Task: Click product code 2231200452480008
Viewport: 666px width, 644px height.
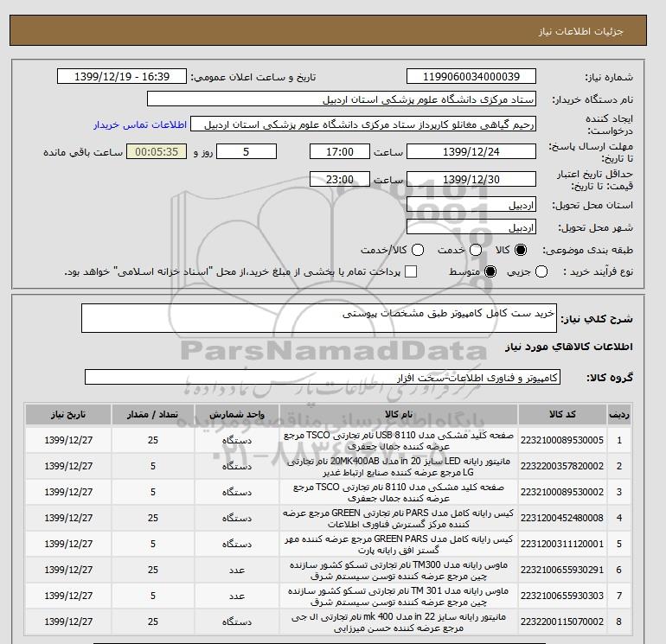Action: 562,518
